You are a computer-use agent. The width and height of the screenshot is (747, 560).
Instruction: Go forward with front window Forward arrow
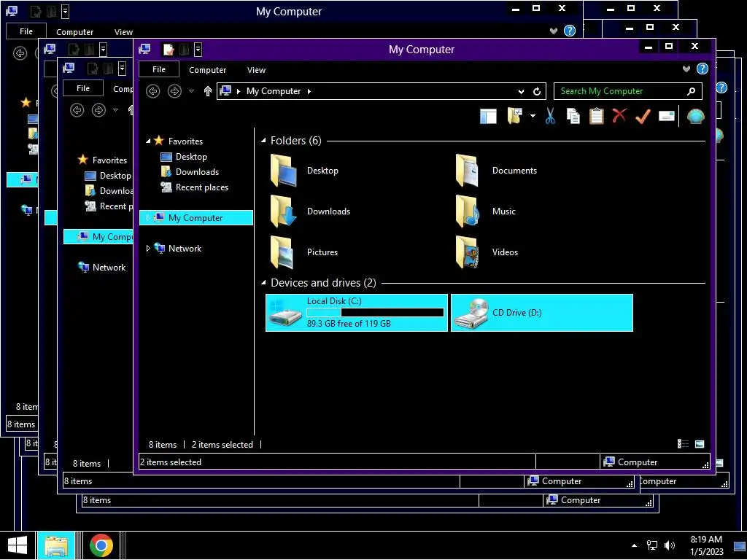click(x=175, y=91)
